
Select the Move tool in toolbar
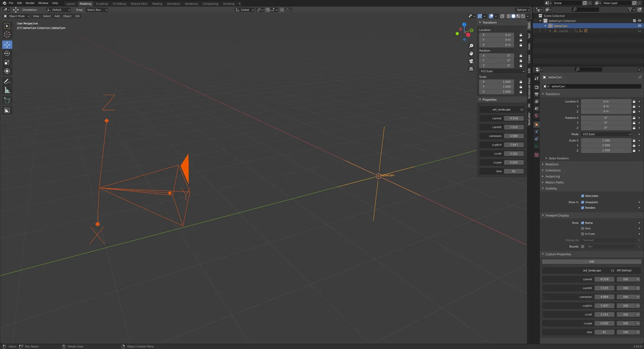(7, 45)
